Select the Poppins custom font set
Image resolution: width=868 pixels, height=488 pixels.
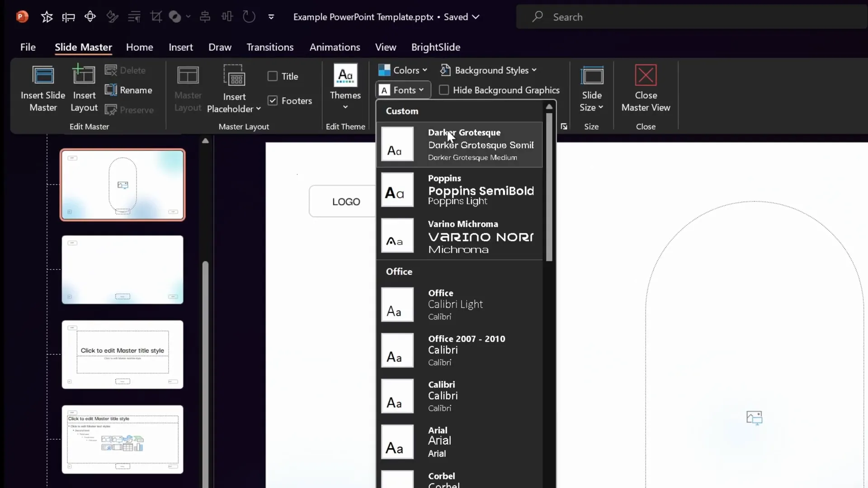[459, 190]
